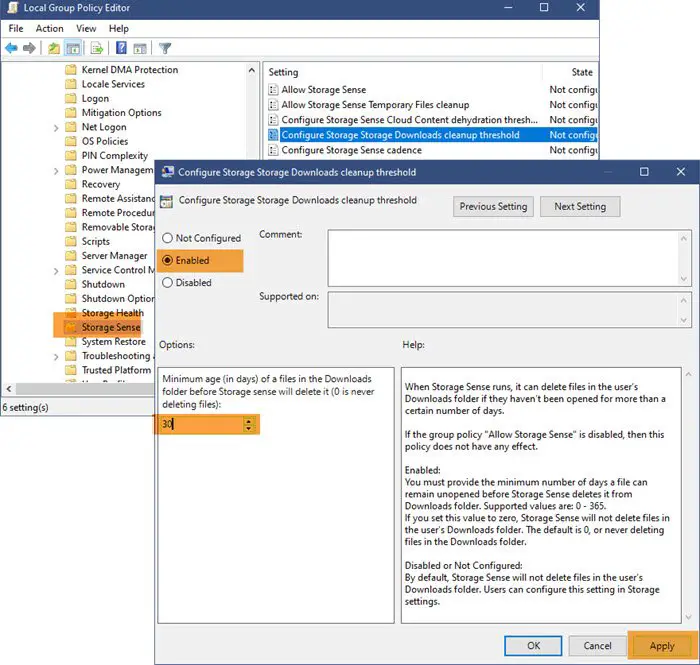
Task: Select the Enabled radio button
Action: (x=167, y=260)
